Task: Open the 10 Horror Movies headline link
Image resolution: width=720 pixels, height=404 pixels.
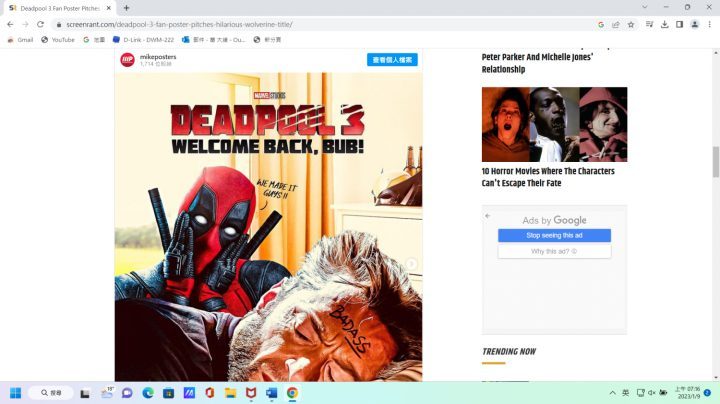Action: click(548, 177)
